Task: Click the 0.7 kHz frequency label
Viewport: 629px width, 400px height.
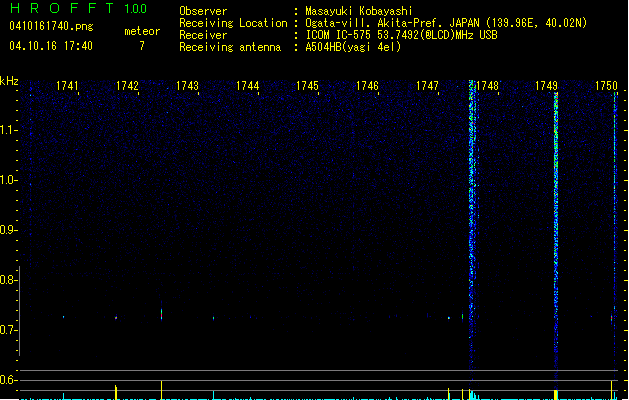Action: pos(8,330)
